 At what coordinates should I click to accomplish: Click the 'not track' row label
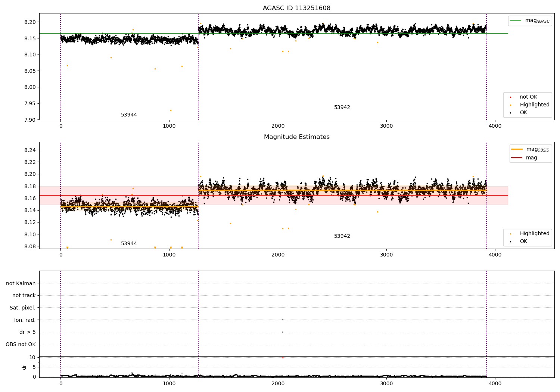coord(24,296)
